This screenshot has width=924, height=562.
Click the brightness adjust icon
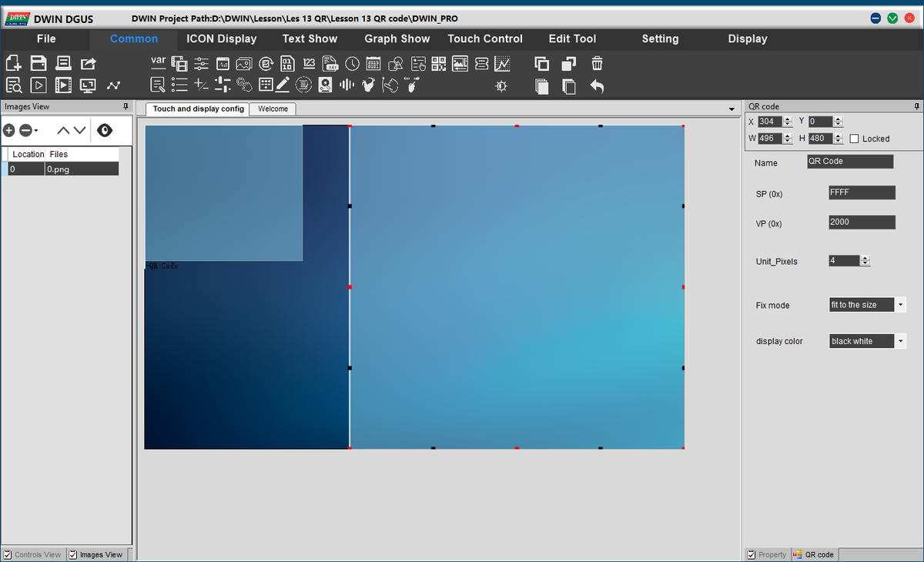(x=501, y=86)
